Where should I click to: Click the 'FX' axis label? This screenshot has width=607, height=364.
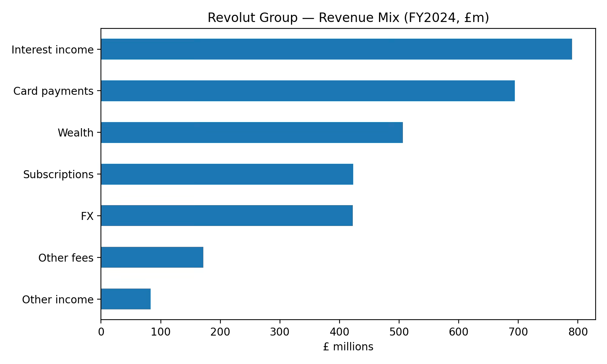pyautogui.click(x=87, y=217)
